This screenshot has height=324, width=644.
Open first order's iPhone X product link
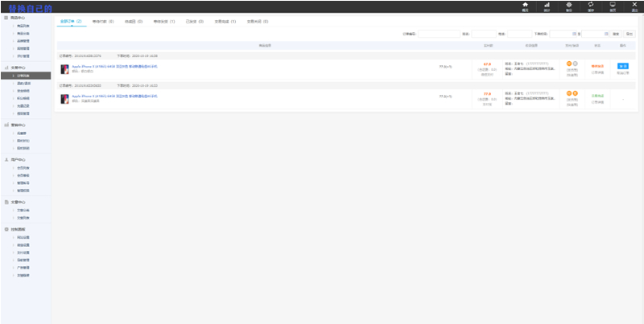pos(114,66)
